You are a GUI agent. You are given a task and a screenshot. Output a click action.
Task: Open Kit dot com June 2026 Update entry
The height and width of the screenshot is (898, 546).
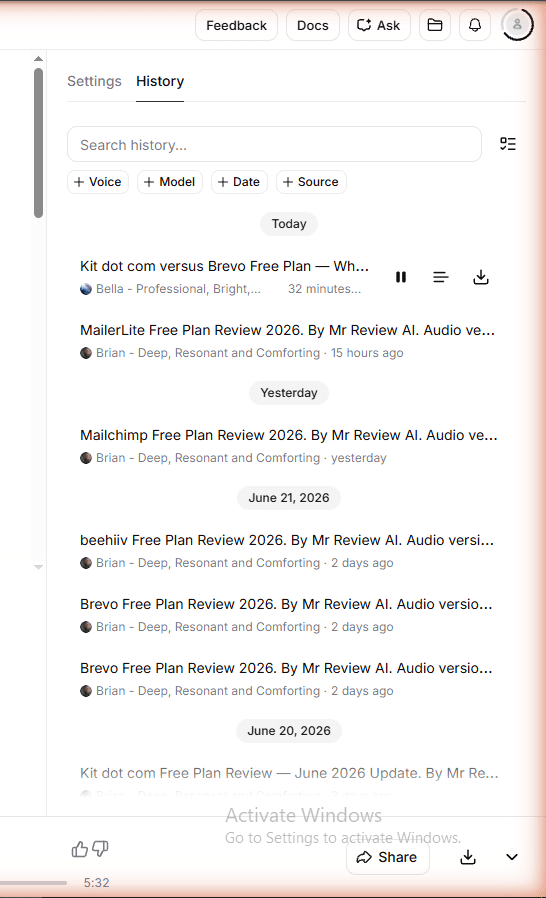coord(289,773)
